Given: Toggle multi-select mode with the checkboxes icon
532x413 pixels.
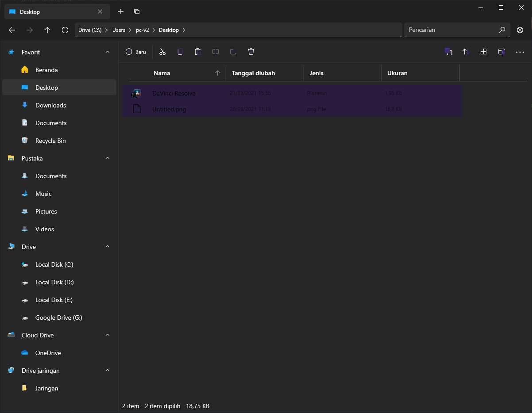Looking at the screenshot, I should click(x=448, y=52).
